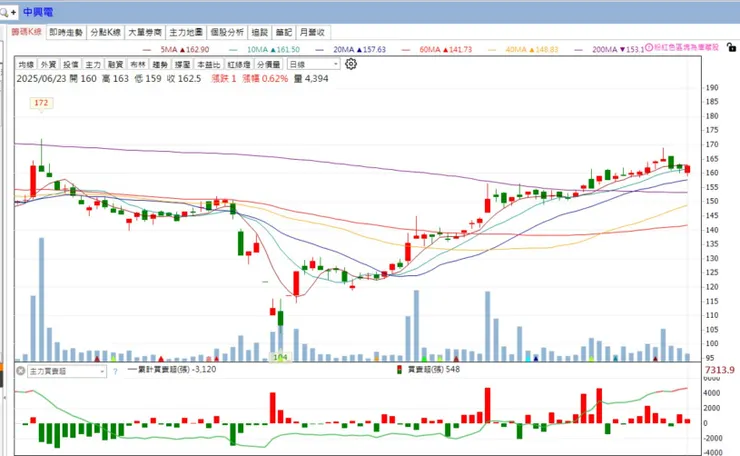Screen dimensions: 740x456
Task: Toggle the 融資 margin overlay
Action: pyautogui.click(x=115, y=64)
